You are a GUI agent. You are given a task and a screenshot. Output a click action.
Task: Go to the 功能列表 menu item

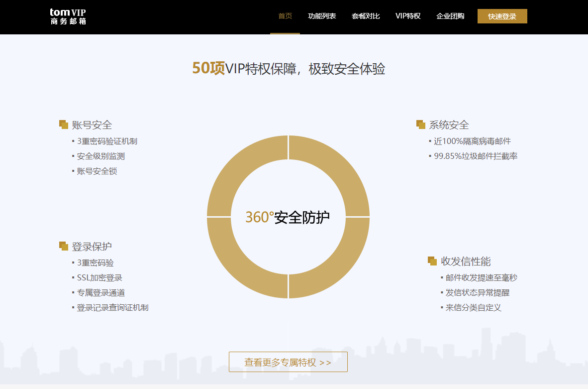[x=322, y=16]
